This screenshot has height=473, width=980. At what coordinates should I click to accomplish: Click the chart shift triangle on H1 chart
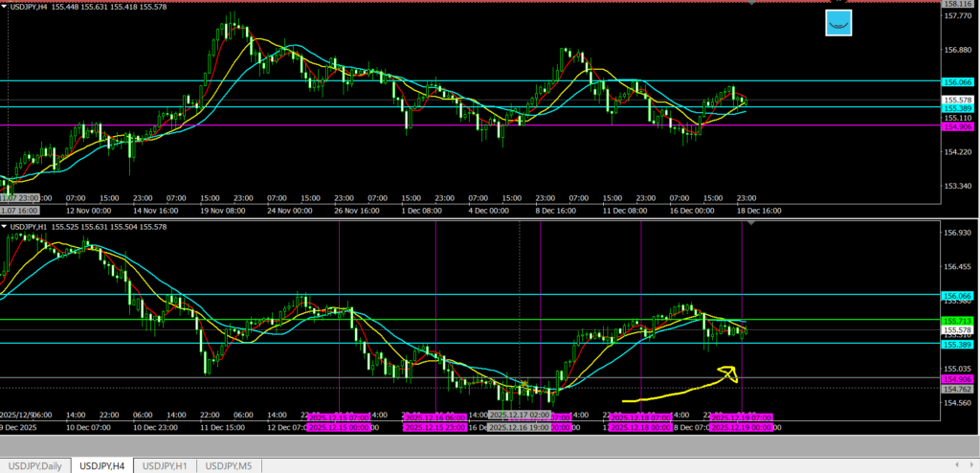[751, 222]
